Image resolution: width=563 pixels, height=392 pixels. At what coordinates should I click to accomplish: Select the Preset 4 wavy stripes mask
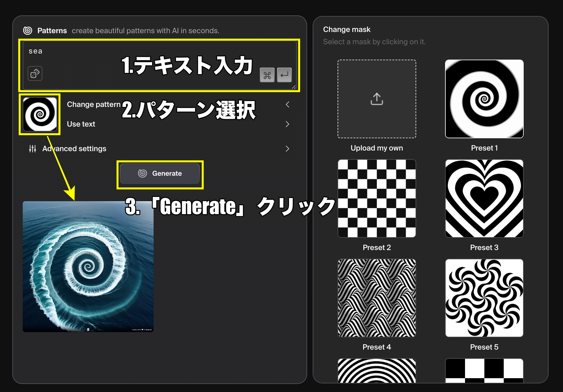(x=377, y=298)
